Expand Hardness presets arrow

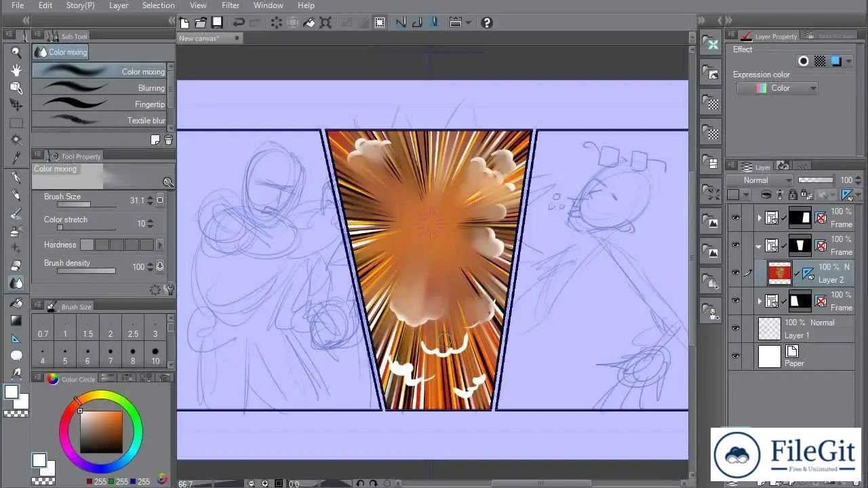160,245
